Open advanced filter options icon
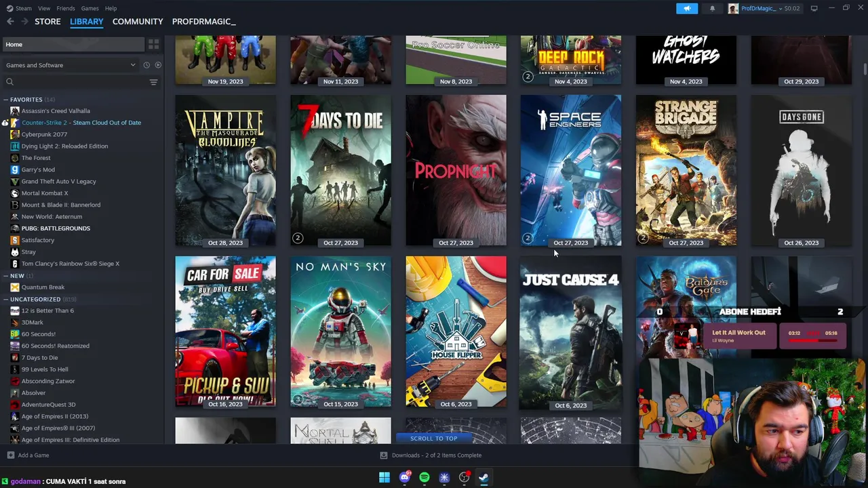The image size is (868, 488). (x=153, y=82)
